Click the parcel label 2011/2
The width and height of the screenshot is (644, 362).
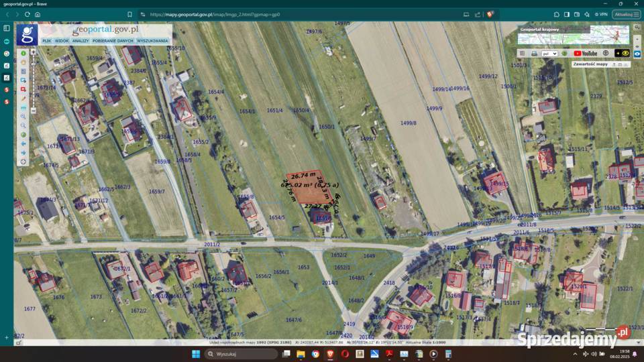tap(212, 244)
